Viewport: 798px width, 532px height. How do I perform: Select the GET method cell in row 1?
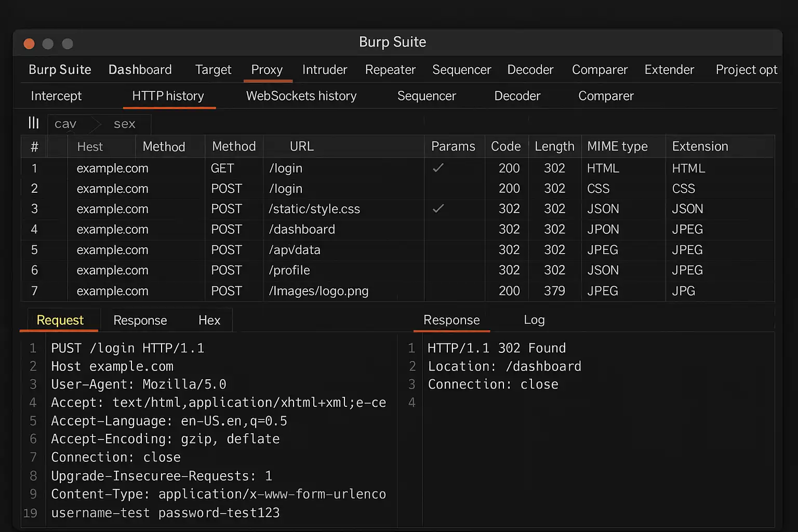click(222, 168)
